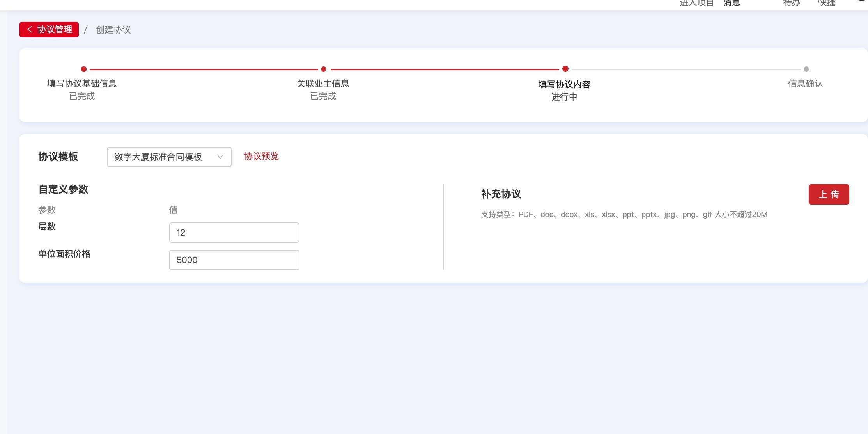The height and width of the screenshot is (434, 868).
Task: Go back via 协议管理 button text
Action: click(x=55, y=30)
